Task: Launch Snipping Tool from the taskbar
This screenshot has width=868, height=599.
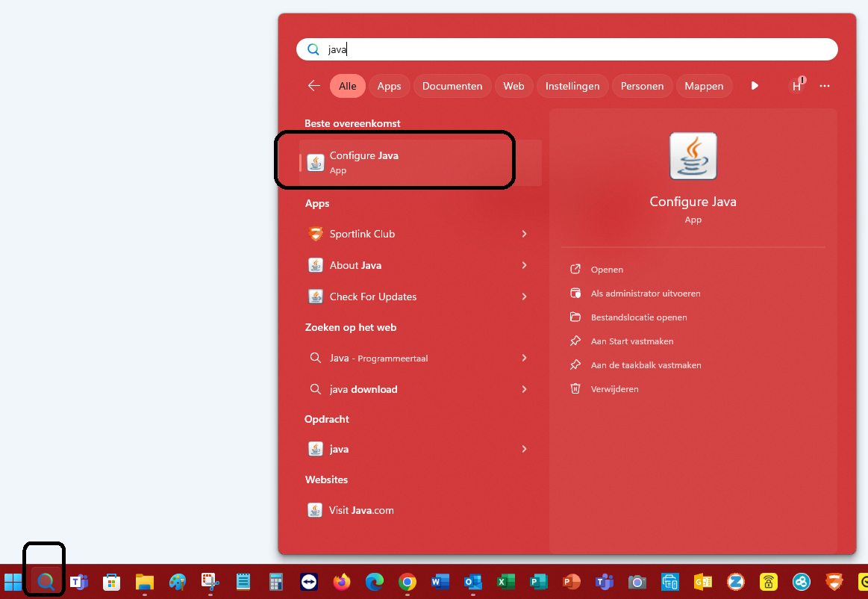Action: (x=210, y=582)
